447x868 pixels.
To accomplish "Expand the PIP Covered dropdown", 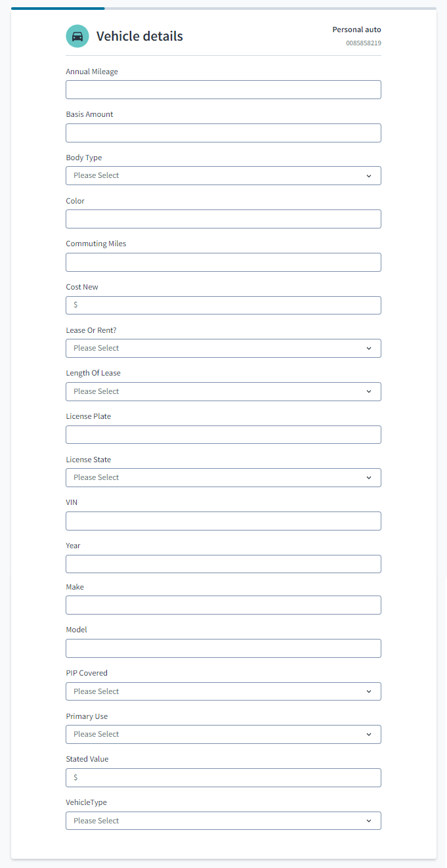I will tap(223, 691).
